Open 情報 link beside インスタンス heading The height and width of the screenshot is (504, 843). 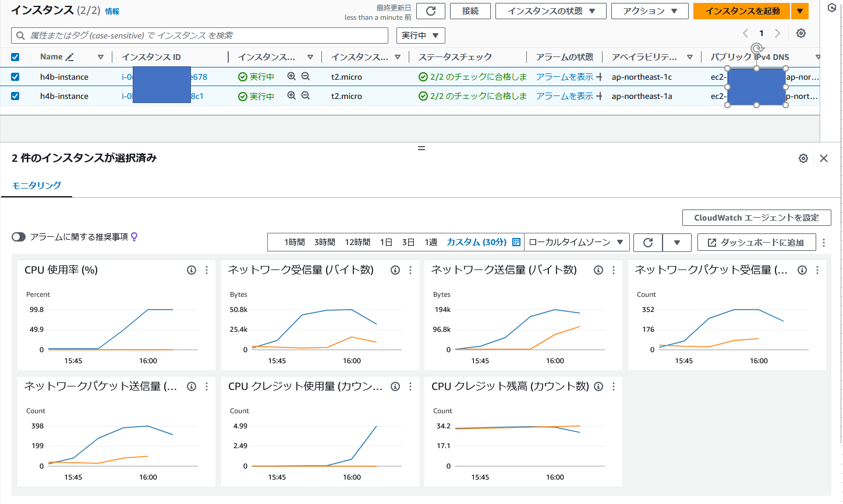coord(112,11)
